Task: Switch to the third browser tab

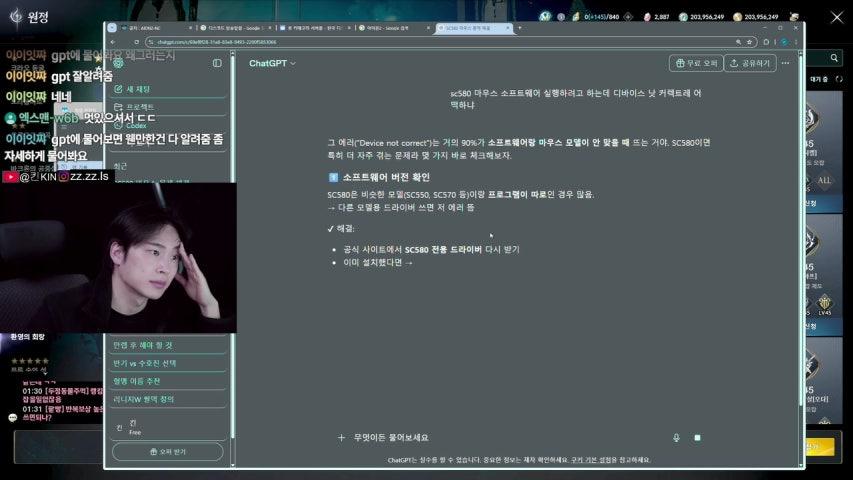Action: point(315,28)
